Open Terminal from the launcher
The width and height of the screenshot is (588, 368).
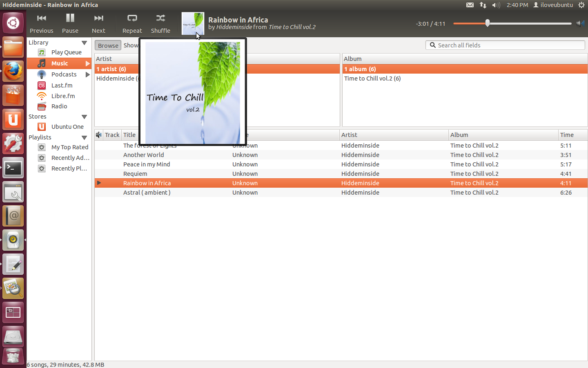13,168
